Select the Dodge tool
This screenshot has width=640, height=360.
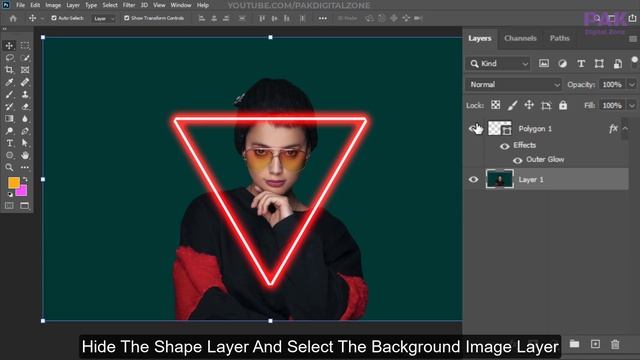coord(9,131)
